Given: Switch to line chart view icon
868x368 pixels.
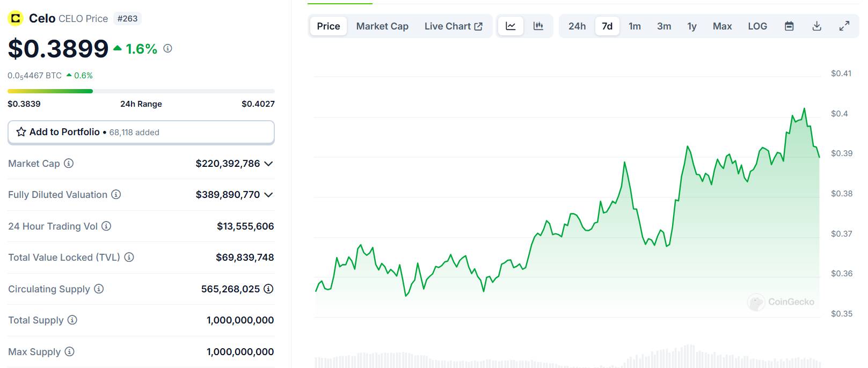Looking at the screenshot, I should click(510, 26).
